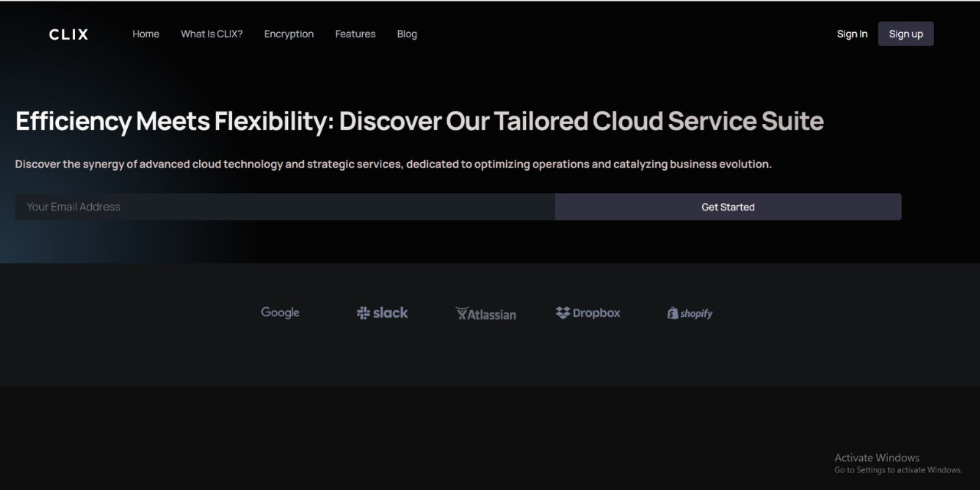Navigate to the Encryption section
Image resolution: width=980 pixels, height=490 pixels.
point(289,34)
